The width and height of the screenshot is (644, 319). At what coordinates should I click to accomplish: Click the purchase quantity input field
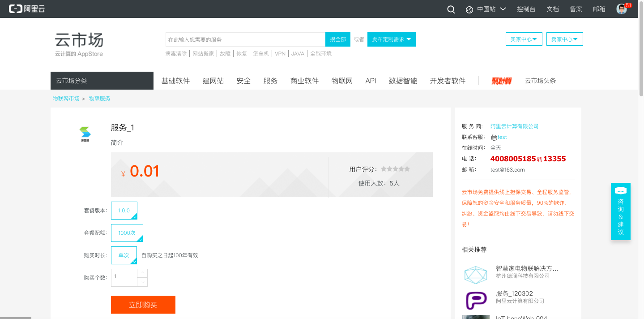(124, 278)
